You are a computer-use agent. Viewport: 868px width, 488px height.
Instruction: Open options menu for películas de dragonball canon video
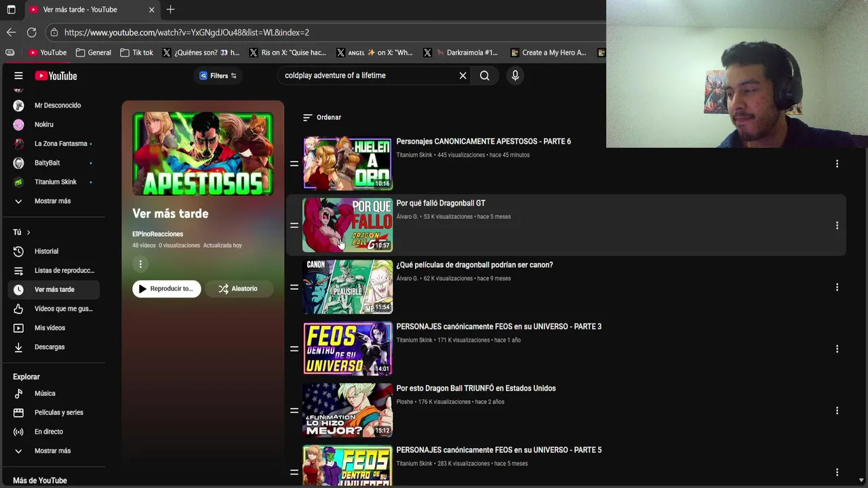tap(837, 287)
